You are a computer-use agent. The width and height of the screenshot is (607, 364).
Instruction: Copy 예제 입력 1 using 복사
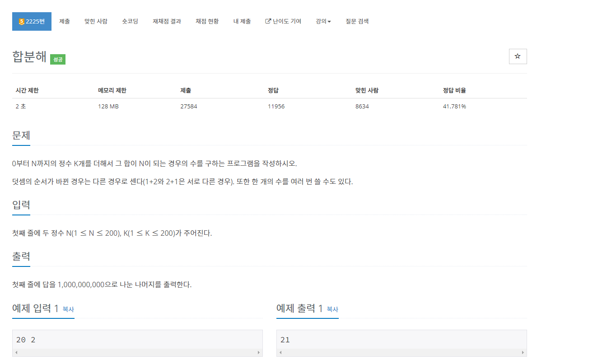coord(68,309)
